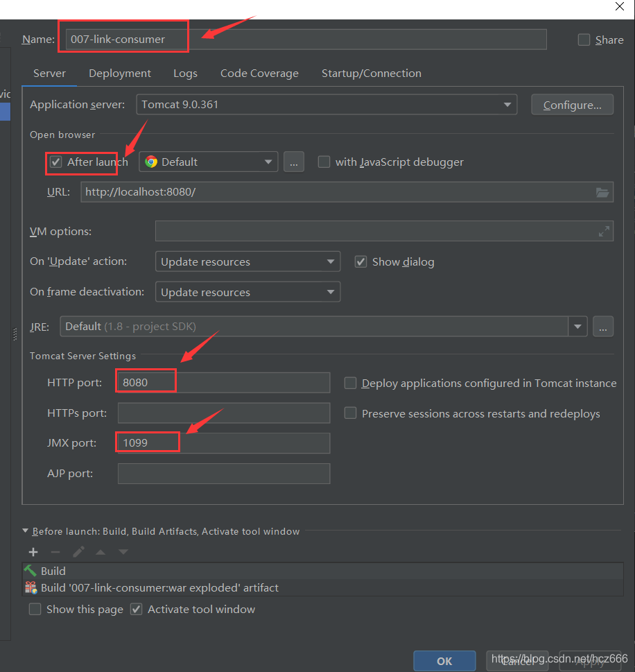Screen dimensions: 635x672
Task: Click the URL input field
Action: coord(347,192)
